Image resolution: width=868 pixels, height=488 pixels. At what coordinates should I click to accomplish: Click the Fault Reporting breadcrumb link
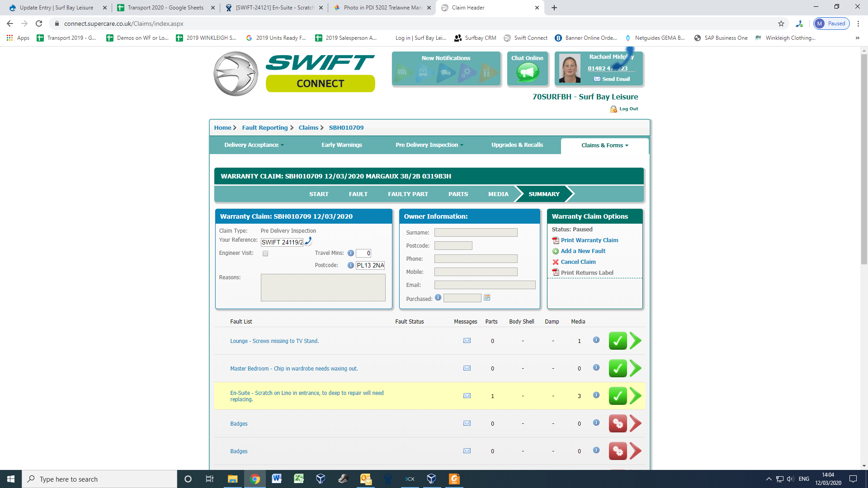264,127
